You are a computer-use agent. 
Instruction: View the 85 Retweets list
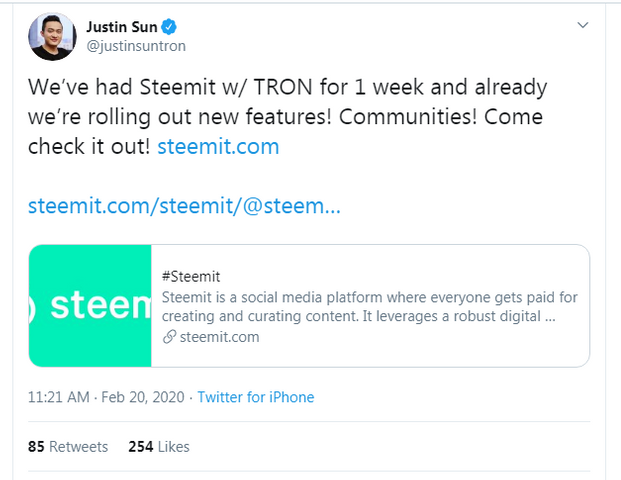[67, 447]
